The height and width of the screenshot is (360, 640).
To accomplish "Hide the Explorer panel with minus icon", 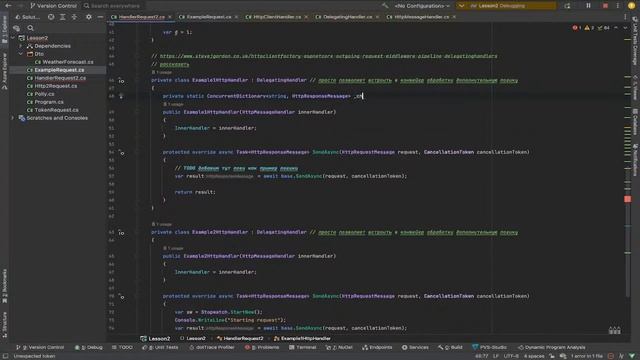I will tap(100, 17).
